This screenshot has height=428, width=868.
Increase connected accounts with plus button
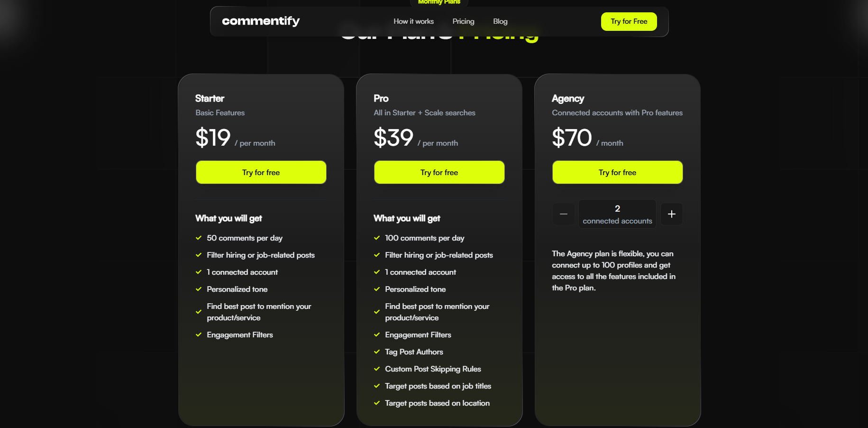(672, 214)
